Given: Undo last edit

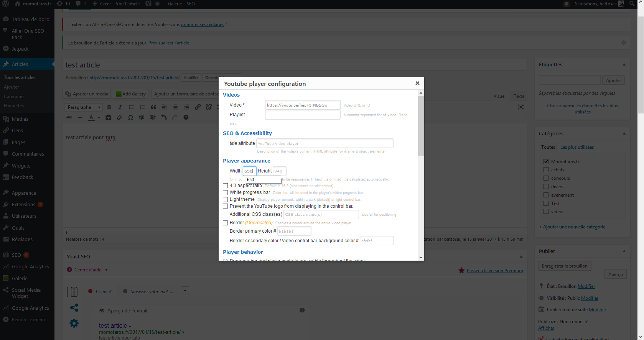Looking at the screenshot, I should pos(164,117).
